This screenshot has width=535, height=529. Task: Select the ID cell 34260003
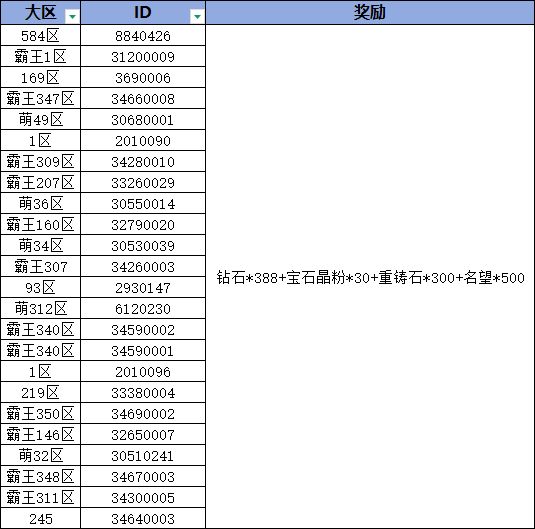143,266
